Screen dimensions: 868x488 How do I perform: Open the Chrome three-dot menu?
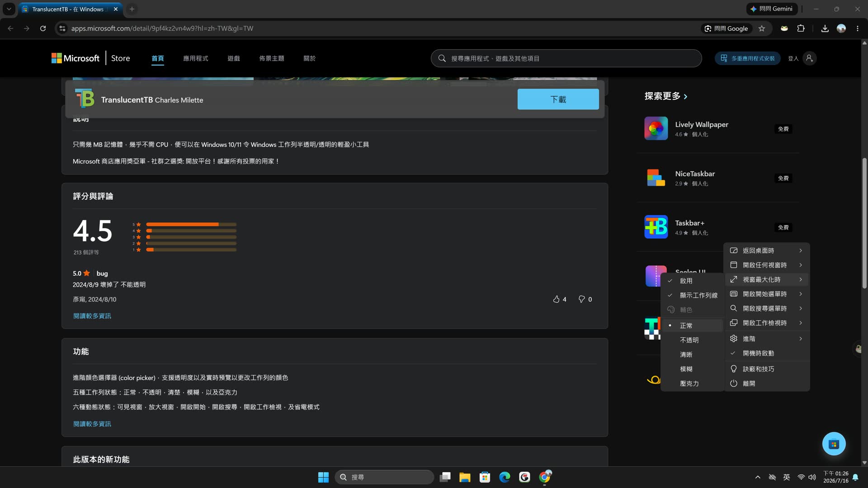point(858,28)
